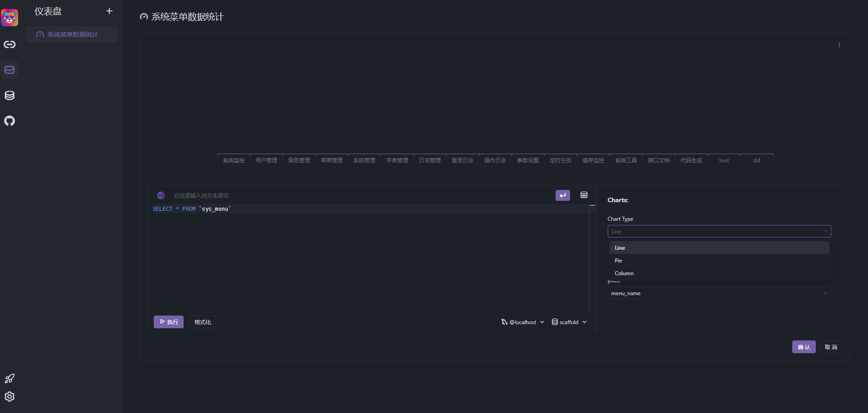This screenshot has height=413, width=868.
Task: Click the purple enter submit icon button
Action: (562, 195)
